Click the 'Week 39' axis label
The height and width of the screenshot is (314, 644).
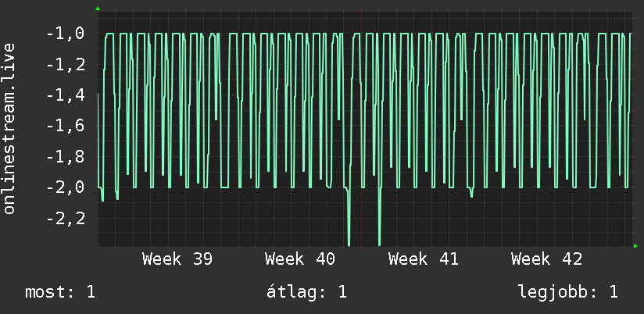pyautogui.click(x=177, y=259)
